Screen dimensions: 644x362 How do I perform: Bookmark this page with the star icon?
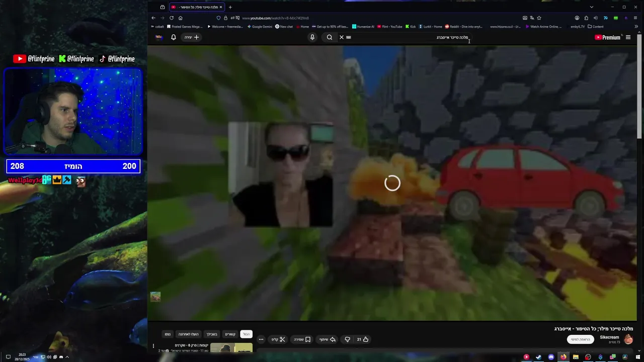539,18
